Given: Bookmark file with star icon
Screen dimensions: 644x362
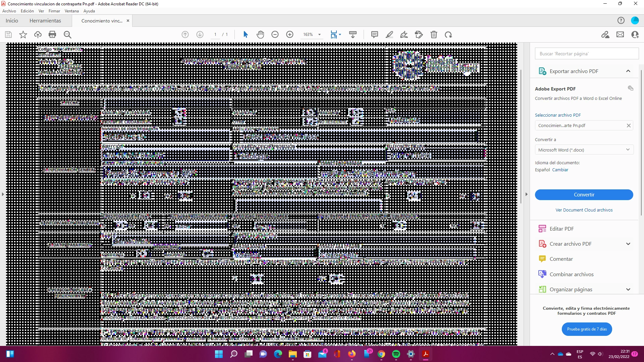Looking at the screenshot, I should tap(23, 35).
